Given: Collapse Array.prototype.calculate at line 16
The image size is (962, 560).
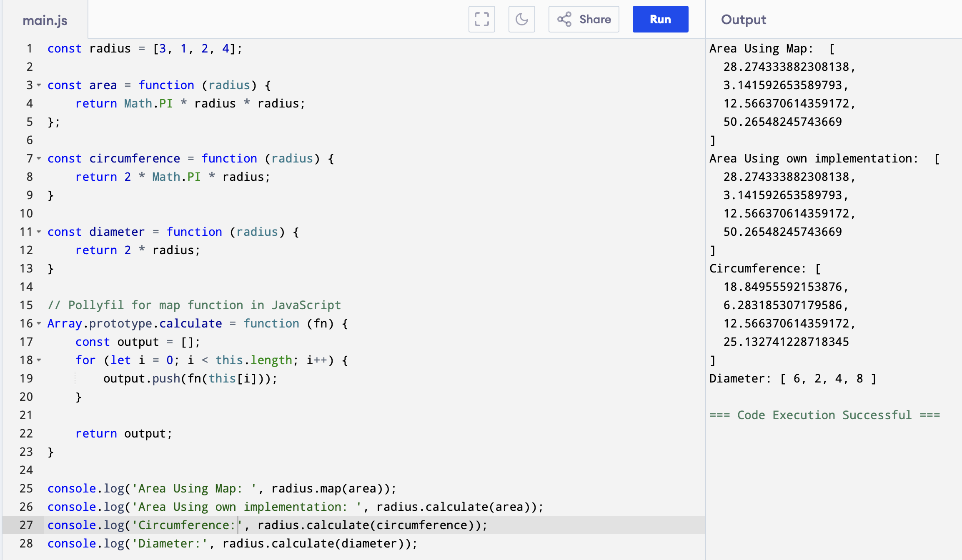Looking at the screenshot, I should [x=39, y=323].
